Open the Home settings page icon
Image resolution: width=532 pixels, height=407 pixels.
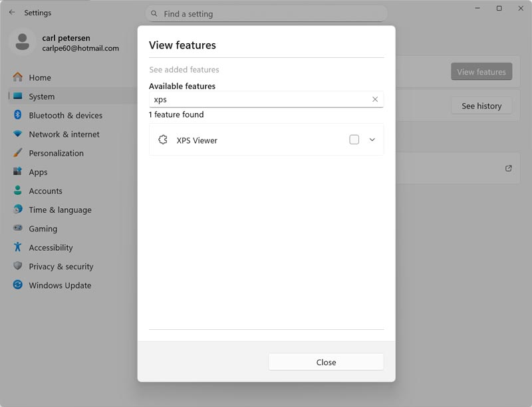pos(18,77)
